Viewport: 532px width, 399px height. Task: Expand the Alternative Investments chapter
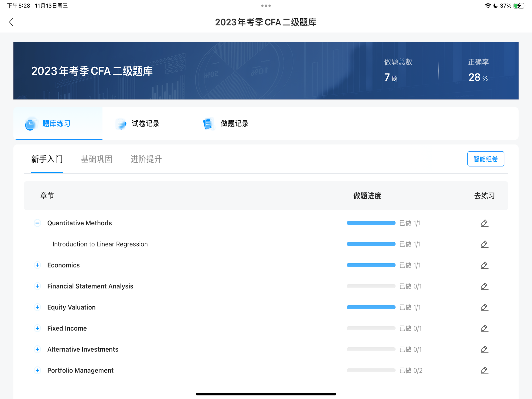pos(37,349)
